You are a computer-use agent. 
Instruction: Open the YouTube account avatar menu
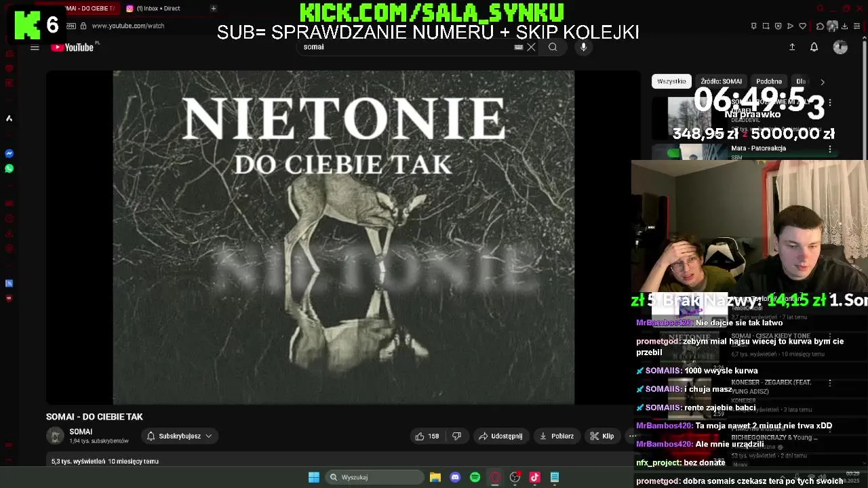click(x=840, y=47)
